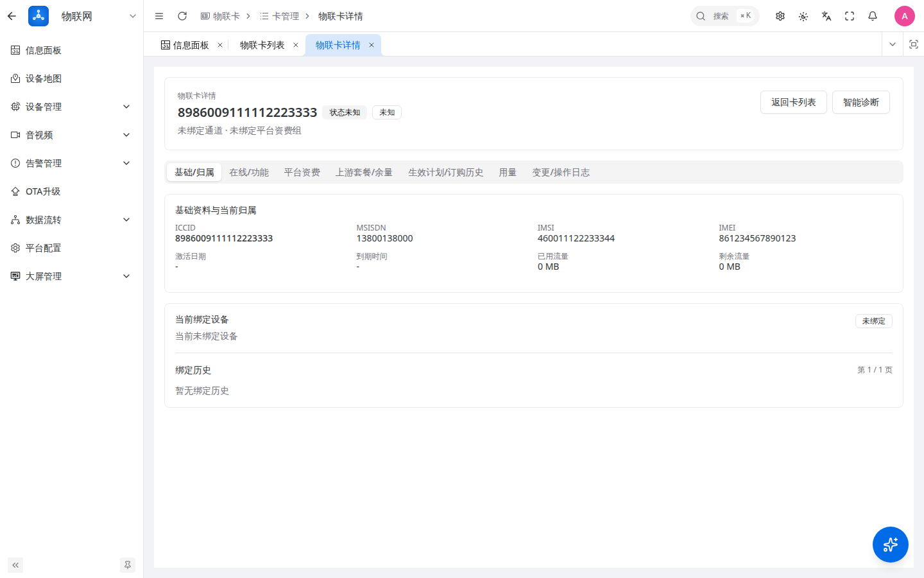
Task: Go to 信息面板 in sidebar
Action: click(x=72, y=50)
